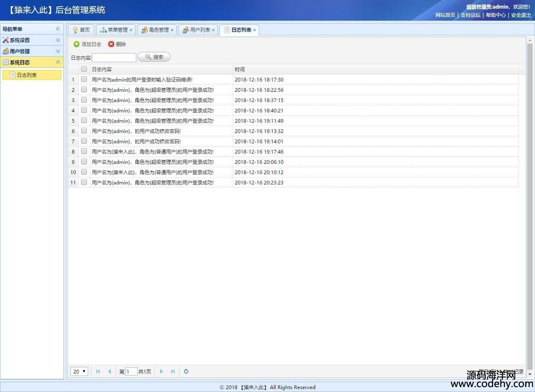Viewport: 535px width, 392px height.
Task: Go to first page of logs
Action: [98, 371]
